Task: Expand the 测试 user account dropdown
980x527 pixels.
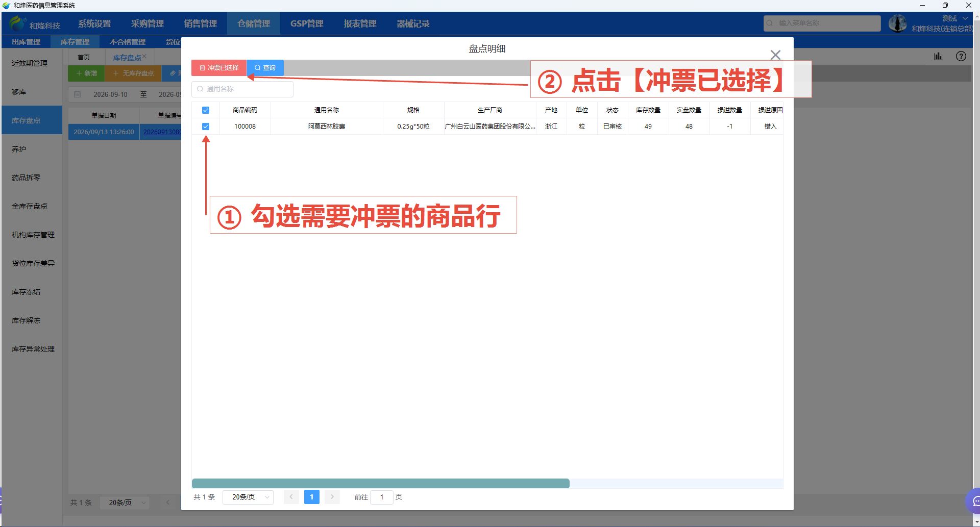Action: point(954,18)
